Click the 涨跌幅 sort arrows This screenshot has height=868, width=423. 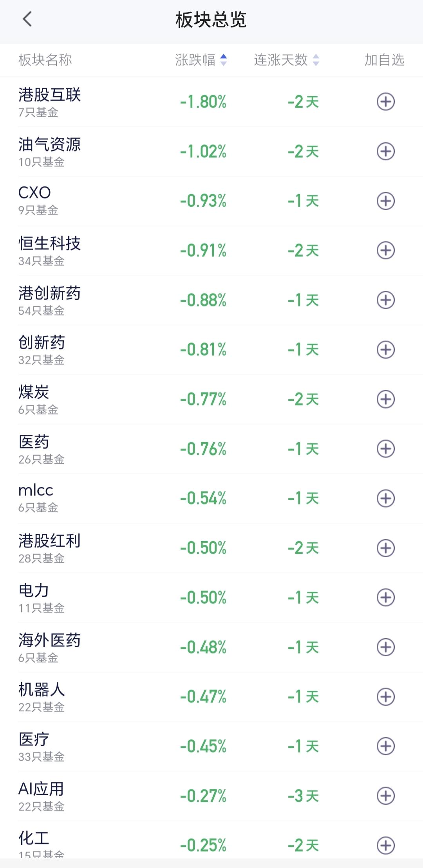223,60
